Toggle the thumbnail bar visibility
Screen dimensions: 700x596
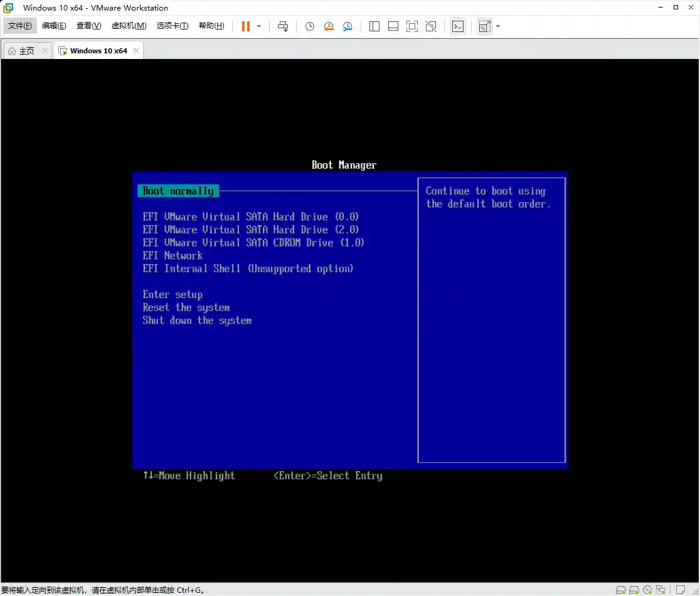tap(393, 26)
